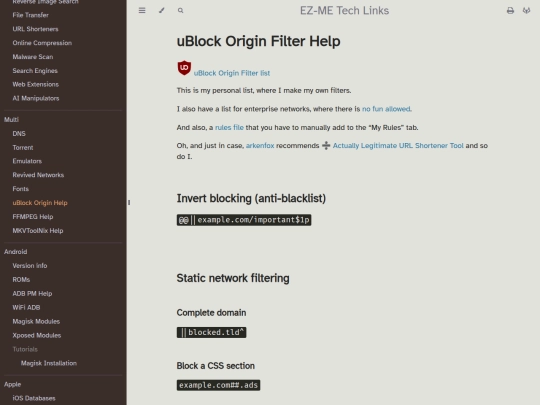The height and width of the screenshot is (405, 540).
Task: Click the paintbrush theme icon
Action: 162,11
